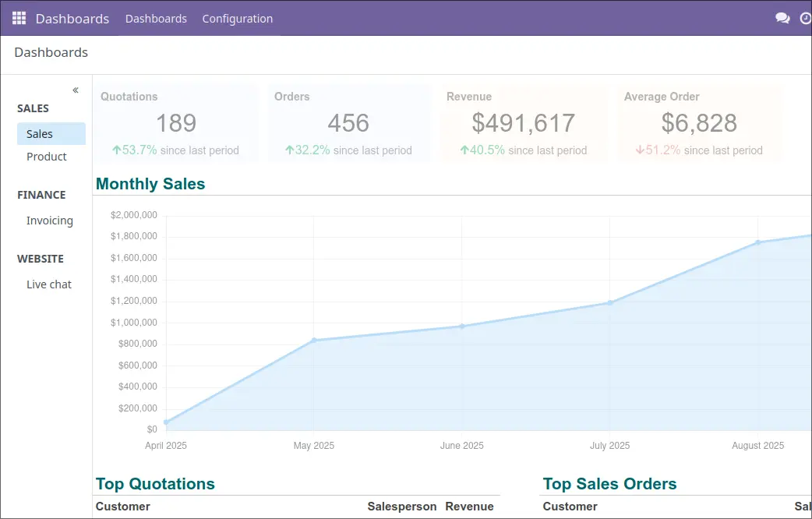The width and height of the screenshot is (812, 519).
Task: Click the Orders card showing 456
Action: click(x=348, y=123)
